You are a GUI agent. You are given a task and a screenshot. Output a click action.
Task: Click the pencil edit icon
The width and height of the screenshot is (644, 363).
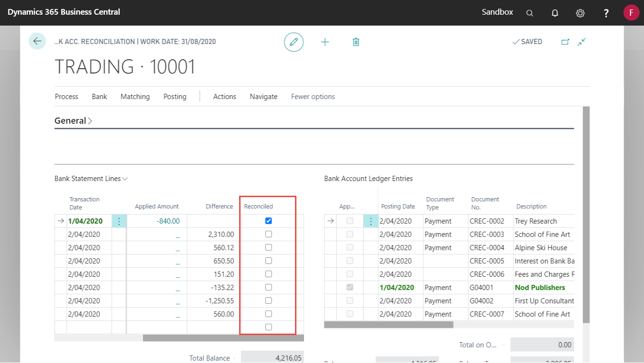294,42
